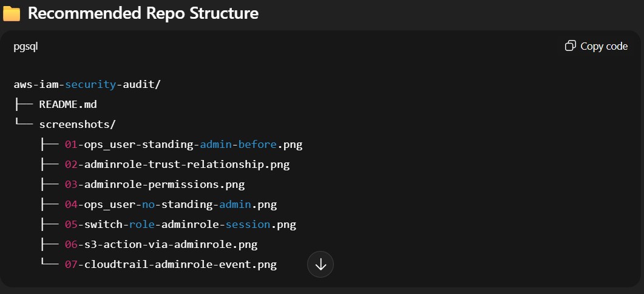Image resolution: width=644 pixels, height=294 pixels.
Task: Select README.md in the repo tree
Action: coord(68,104)
